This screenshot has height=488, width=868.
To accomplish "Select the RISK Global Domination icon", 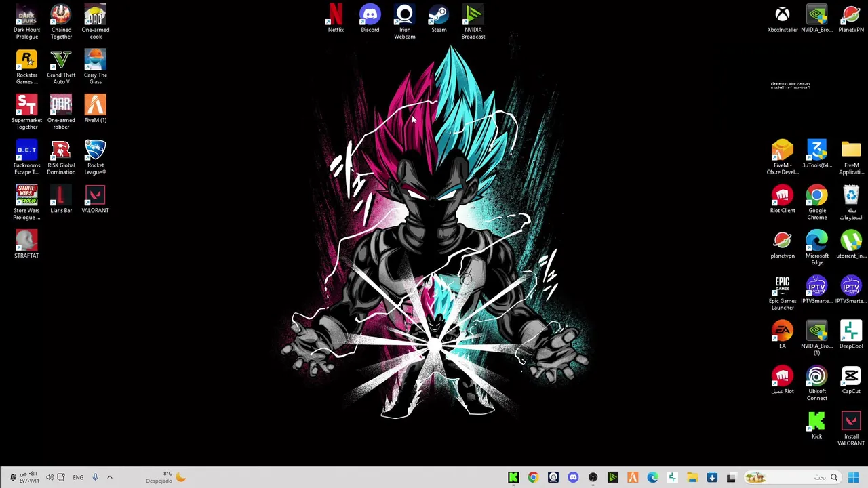I will (61, 157).
